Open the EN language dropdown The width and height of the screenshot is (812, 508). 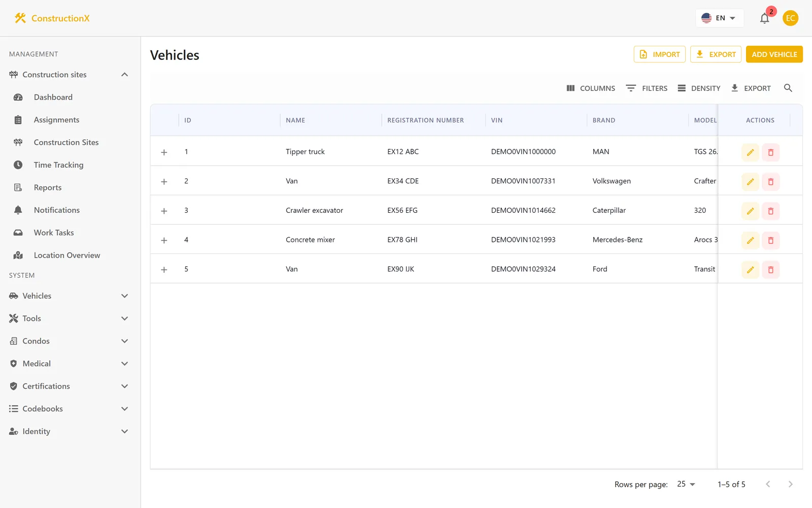click(719, 18)
